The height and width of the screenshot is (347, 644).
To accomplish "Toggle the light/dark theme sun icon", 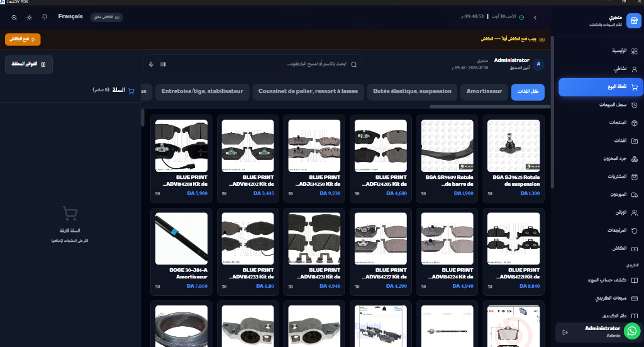I will 29,17.
